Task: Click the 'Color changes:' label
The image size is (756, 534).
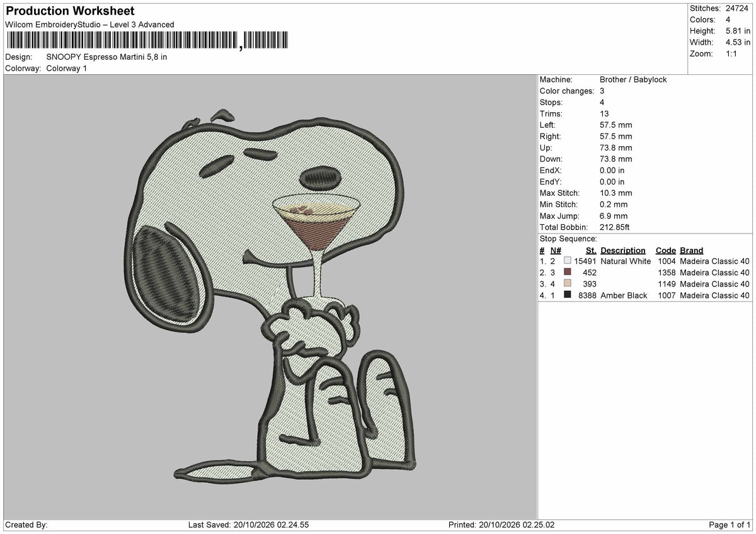Action: tap(567, 91)
